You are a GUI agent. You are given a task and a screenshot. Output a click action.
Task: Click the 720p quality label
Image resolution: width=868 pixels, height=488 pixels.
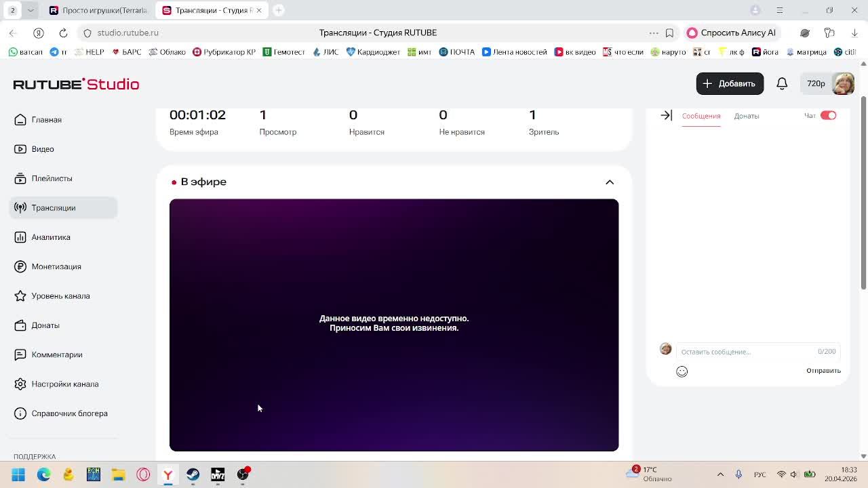[x=816, y=84]
